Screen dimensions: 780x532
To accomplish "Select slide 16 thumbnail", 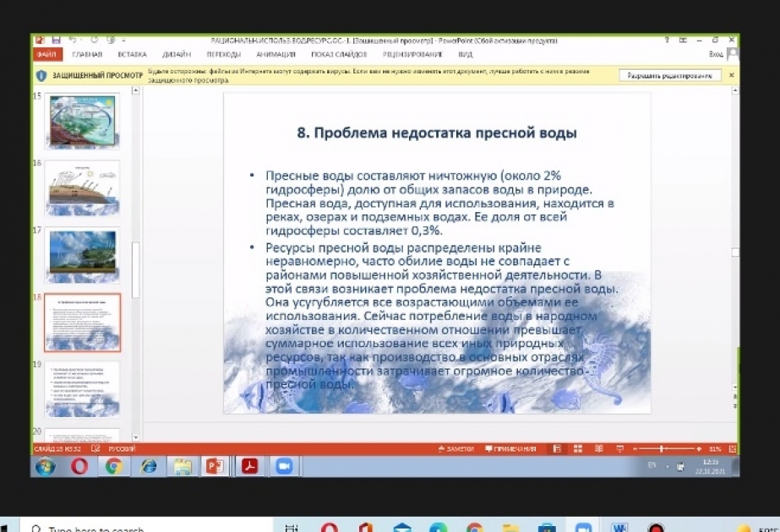I will pyautogui.click(x=82, y=188).
